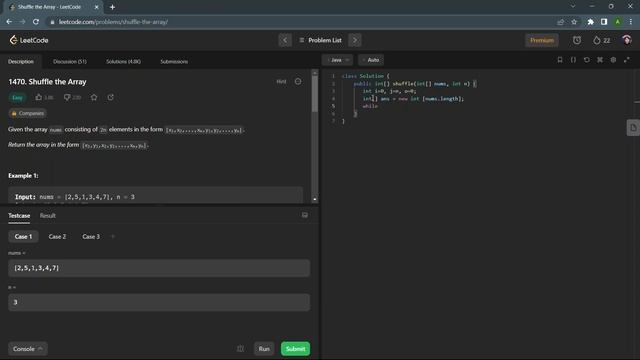Switch to the Description tab
The image size is (640, 360).
click(21, 62)
